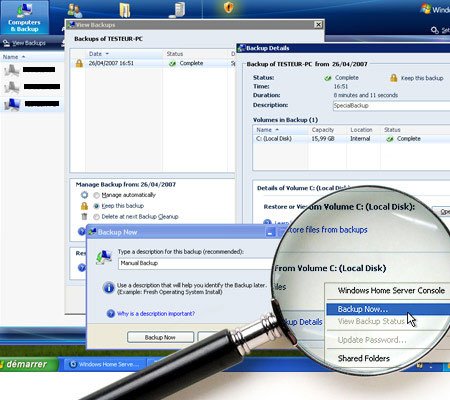Open the Shared Folders tab icon

(125, 9)
